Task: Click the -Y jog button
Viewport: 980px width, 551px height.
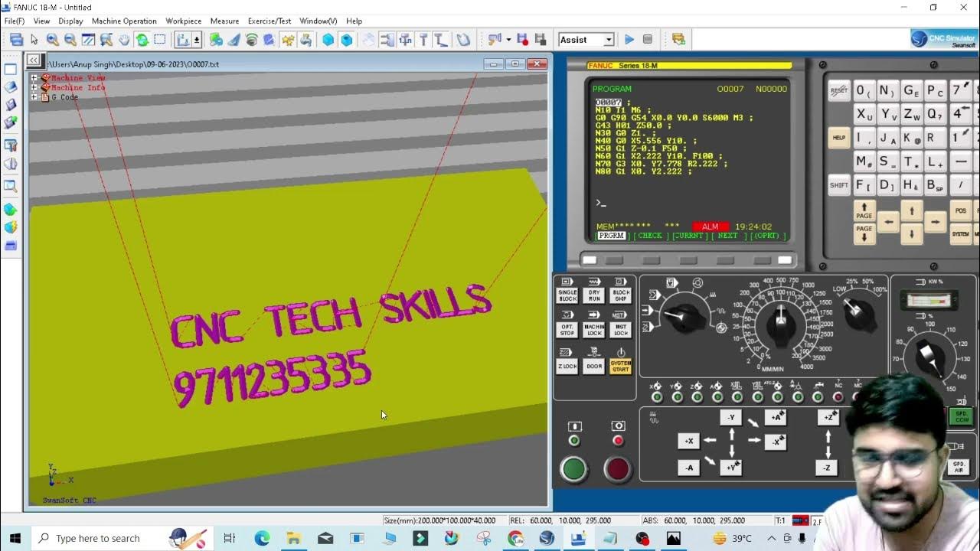Action: [x=730, y=417]
